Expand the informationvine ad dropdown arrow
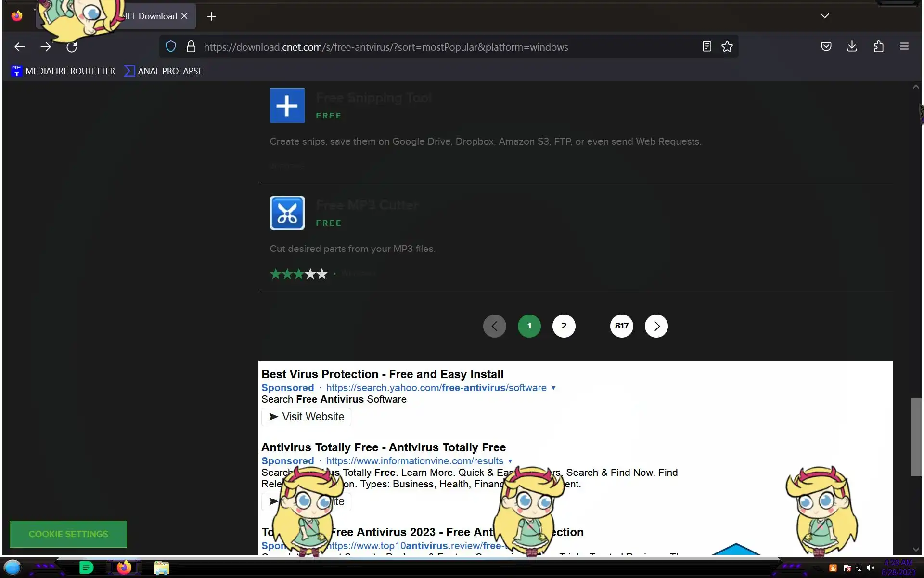 tap(510, 461)
